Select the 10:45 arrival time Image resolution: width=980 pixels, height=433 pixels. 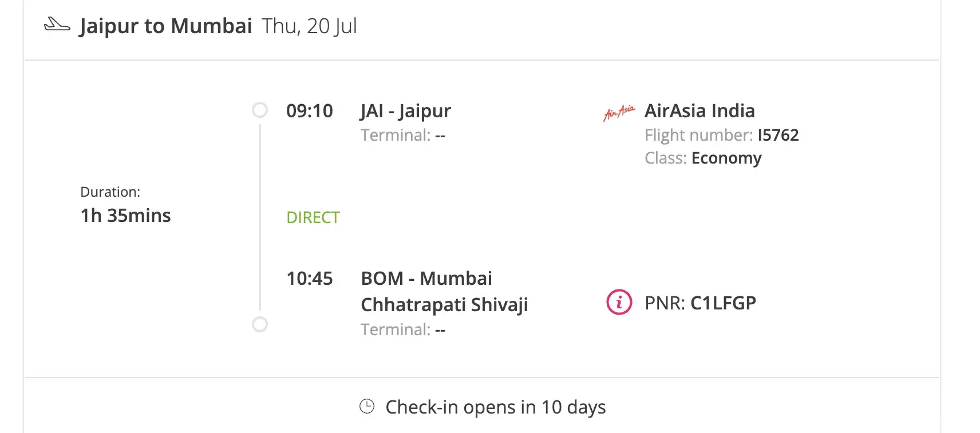click(309, 279)
